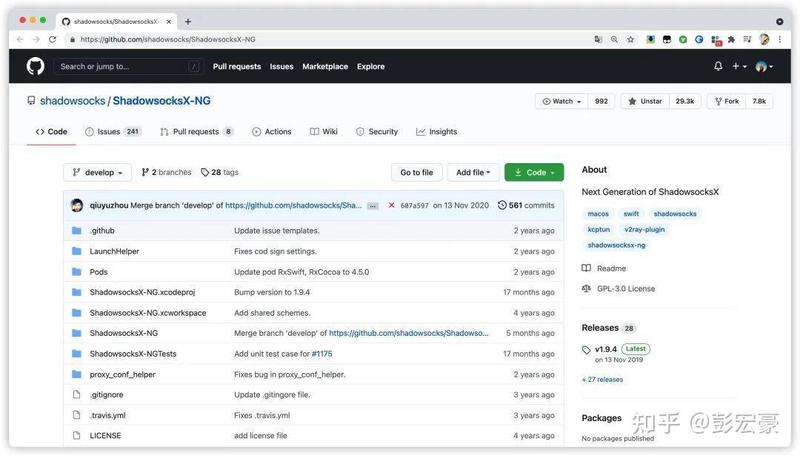Click the zoom magnifier icon in the address bar
Viewport: 800px width, 456px height.
614,39
